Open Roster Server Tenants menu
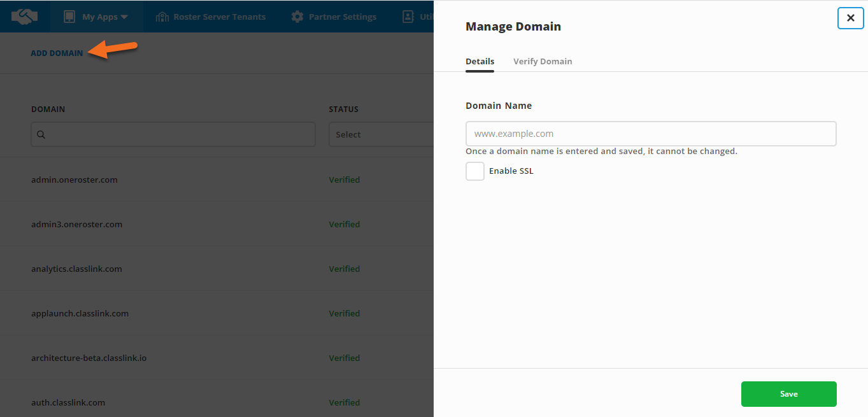This screenshot has width=868, height=417. tap(211, 17)
